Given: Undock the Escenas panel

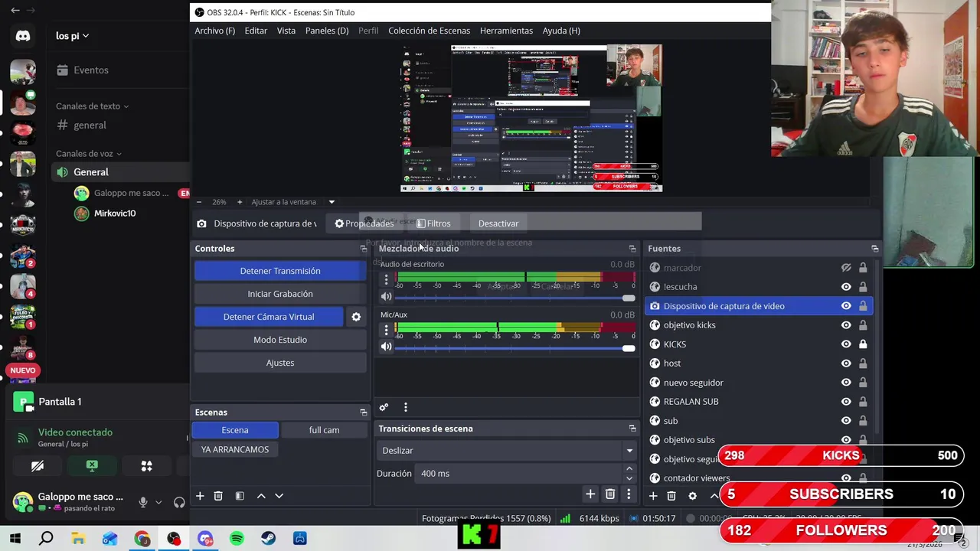Looking at the screenshot, I should 364,412.
